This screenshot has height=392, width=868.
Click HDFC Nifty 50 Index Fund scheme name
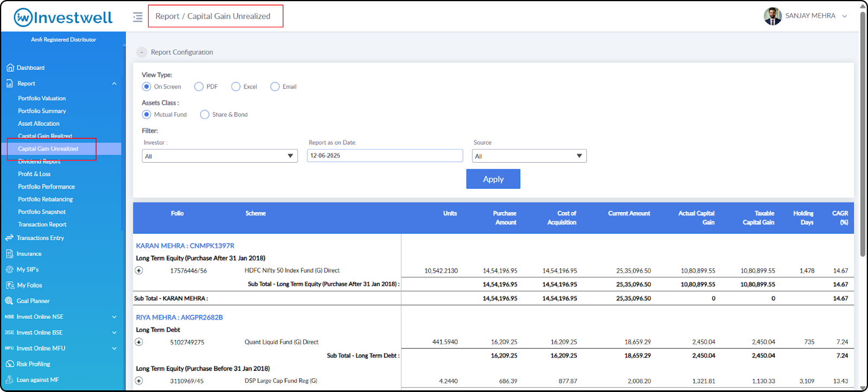click(292, 271)
